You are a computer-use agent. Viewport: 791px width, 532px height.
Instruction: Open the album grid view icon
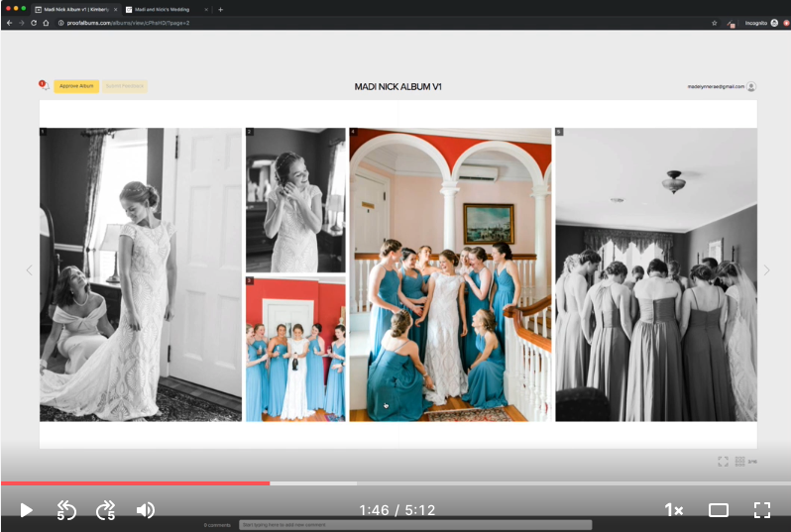pyautogui.click(x=739, y=462)
